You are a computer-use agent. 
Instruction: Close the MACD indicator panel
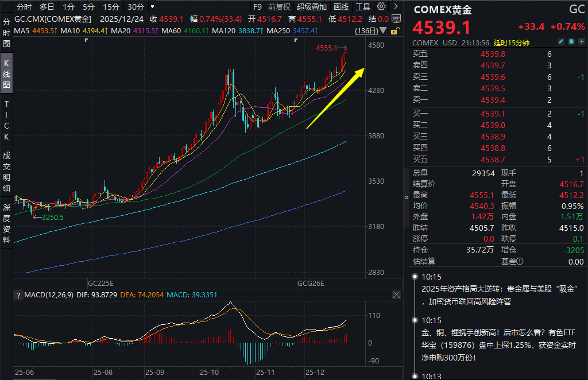[396, 295]
